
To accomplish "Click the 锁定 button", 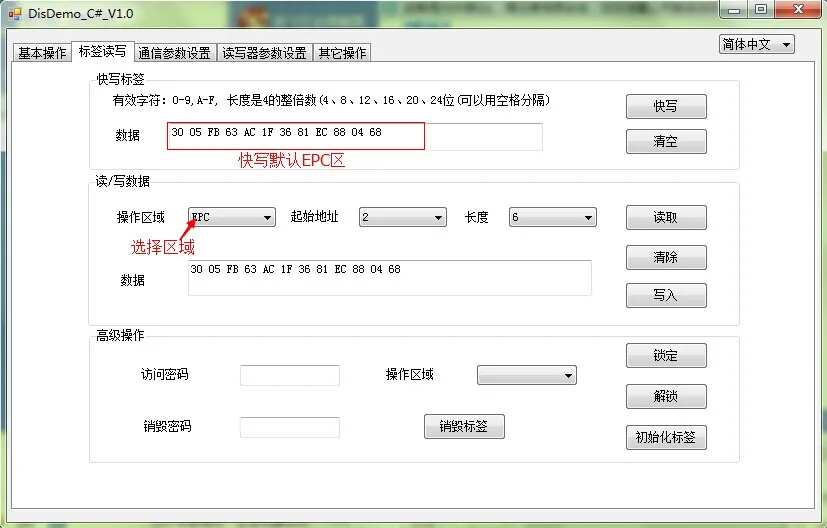I will pyautogui.click(x=666, y=356).
